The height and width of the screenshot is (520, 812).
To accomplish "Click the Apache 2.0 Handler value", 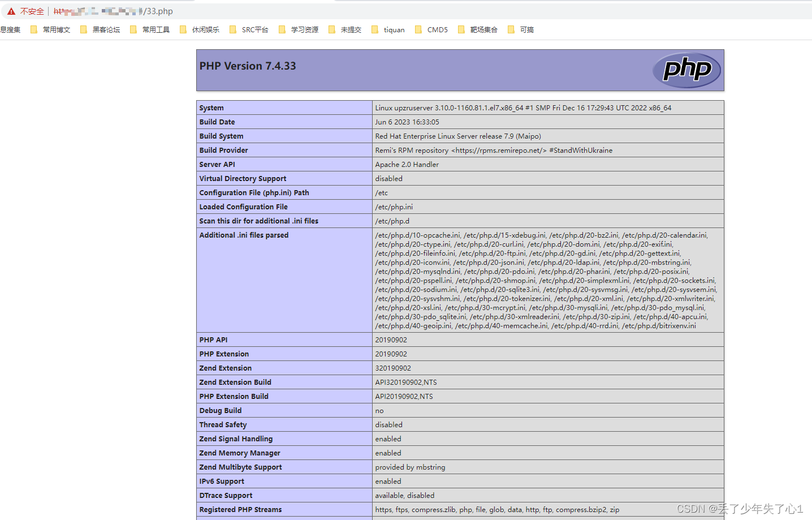I will [x=407, y=165].
